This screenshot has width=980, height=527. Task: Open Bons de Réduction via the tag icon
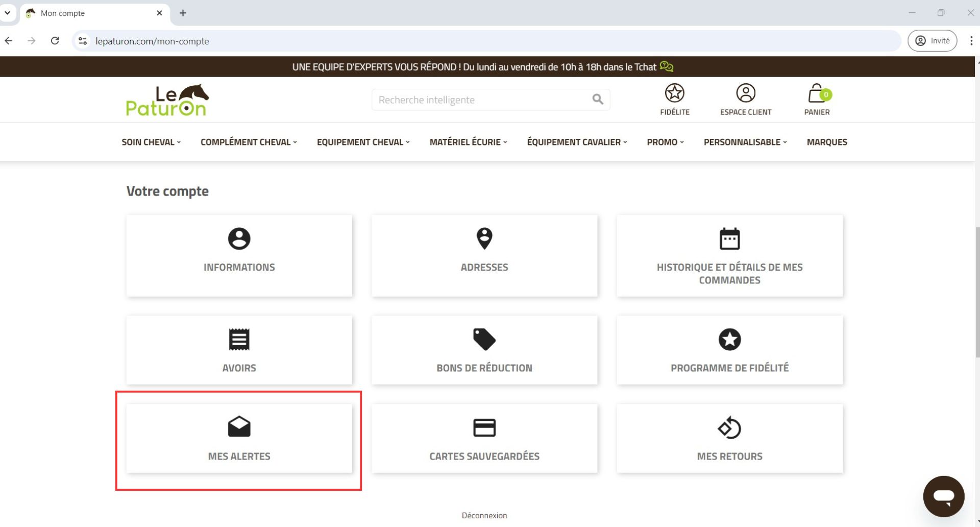tap(484, 339)
